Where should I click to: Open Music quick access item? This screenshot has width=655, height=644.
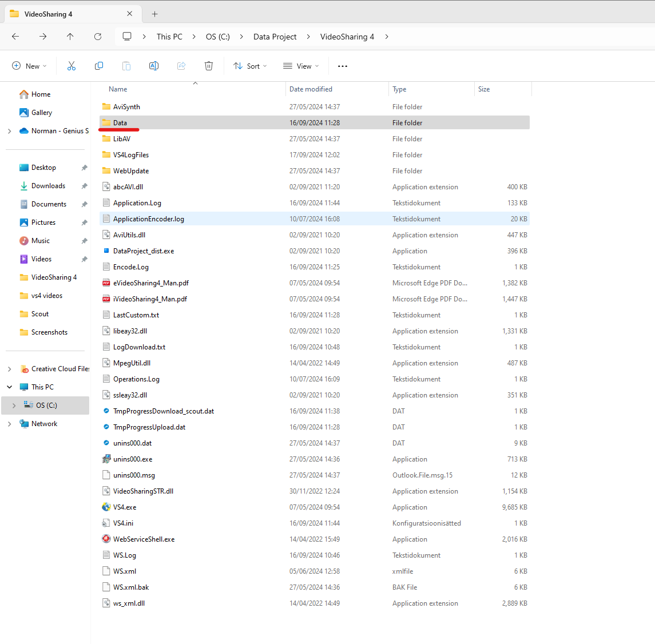click(40, 241)
